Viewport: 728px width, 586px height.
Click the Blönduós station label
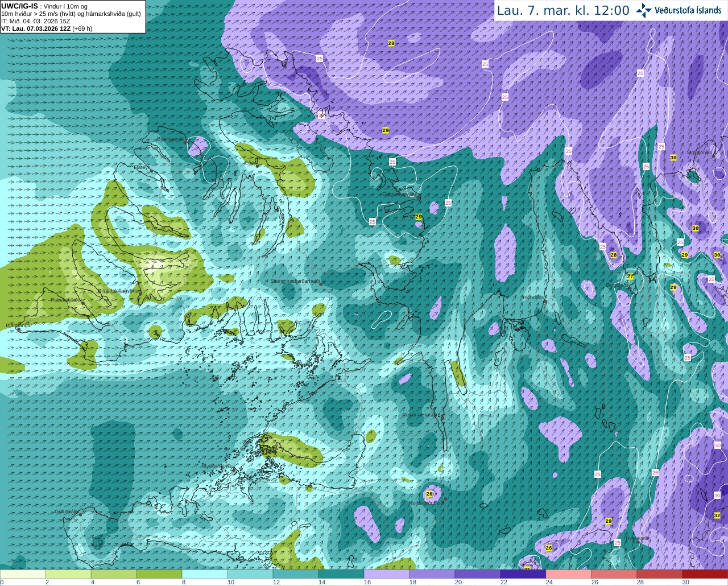coord(533,298)
